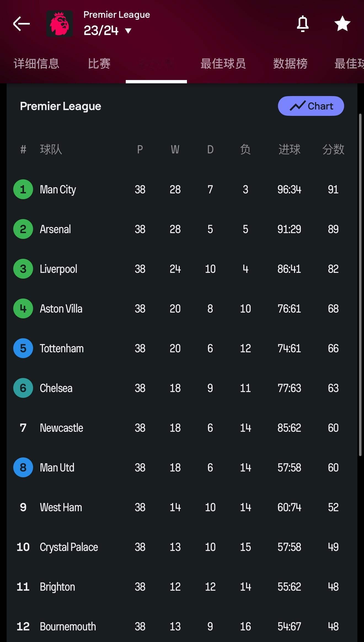Screen dimensions: 364x642
Task: Switch to the 详细信息 tab
Action: click(36, 64)
